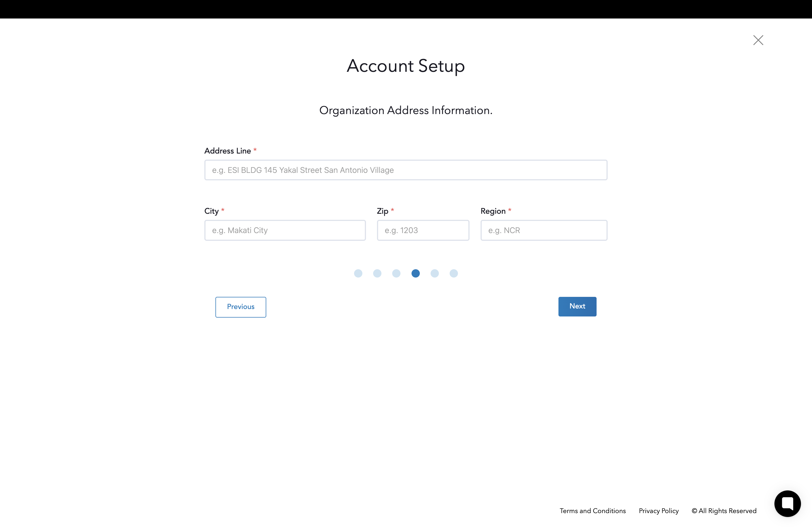Open Terms and Conditions link
The image size is (812, 528).
592,511
